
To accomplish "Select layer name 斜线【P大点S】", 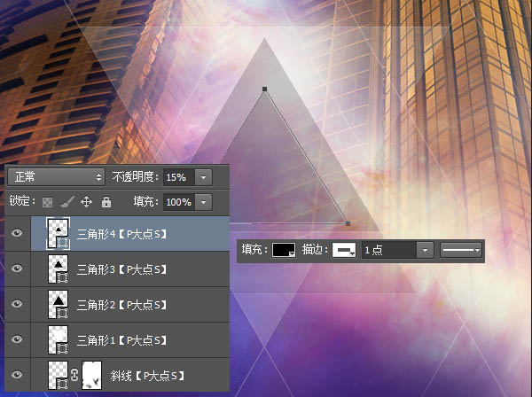I will pyautogui.click(x=147, y=376).
